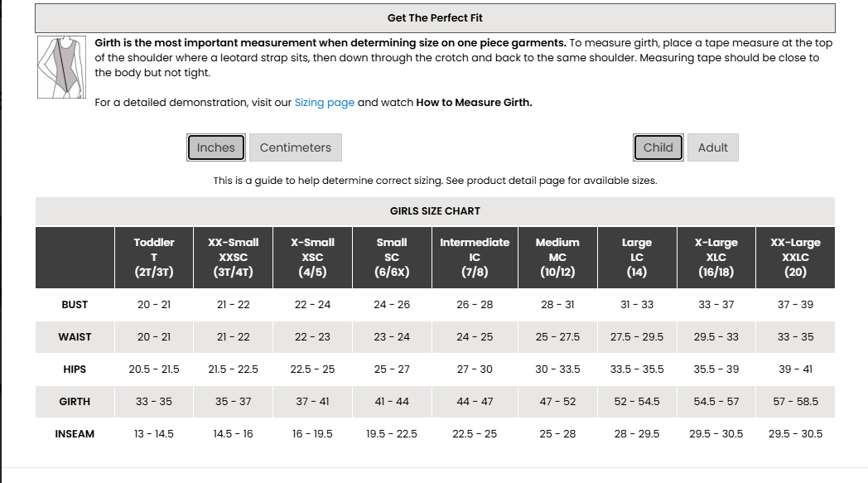Select the Adult size chart
The height and width of the screenshot is (483, 868).
pyautogui.click(x=712, y=147)
